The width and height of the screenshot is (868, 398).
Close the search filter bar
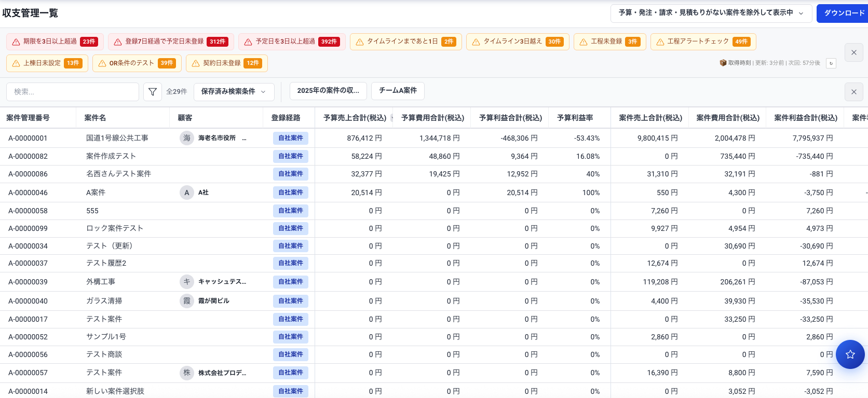(854, 92)
